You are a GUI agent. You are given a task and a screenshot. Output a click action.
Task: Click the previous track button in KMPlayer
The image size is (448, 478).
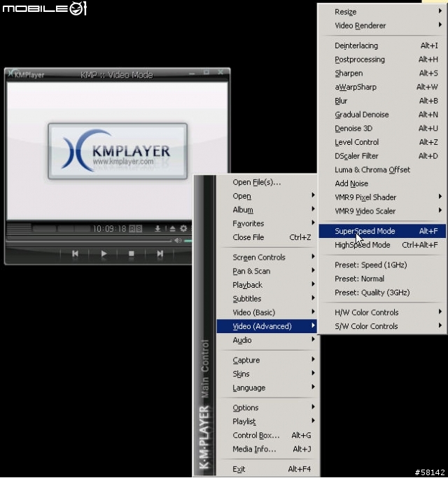click(x=75, y=253)
